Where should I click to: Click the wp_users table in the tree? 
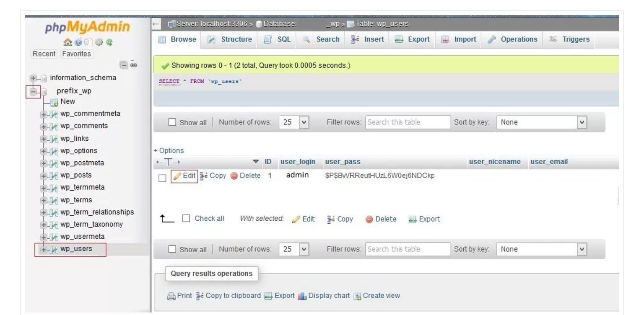click(x=76, y=249)
